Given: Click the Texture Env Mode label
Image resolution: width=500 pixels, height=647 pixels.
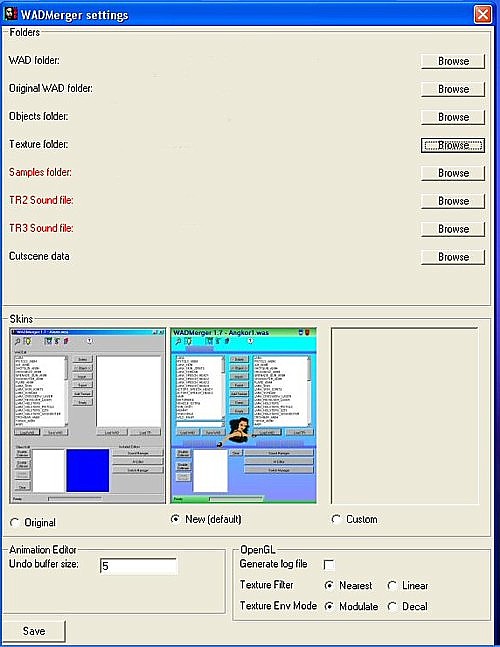Looking at the screenshot, I should [278, 606].
